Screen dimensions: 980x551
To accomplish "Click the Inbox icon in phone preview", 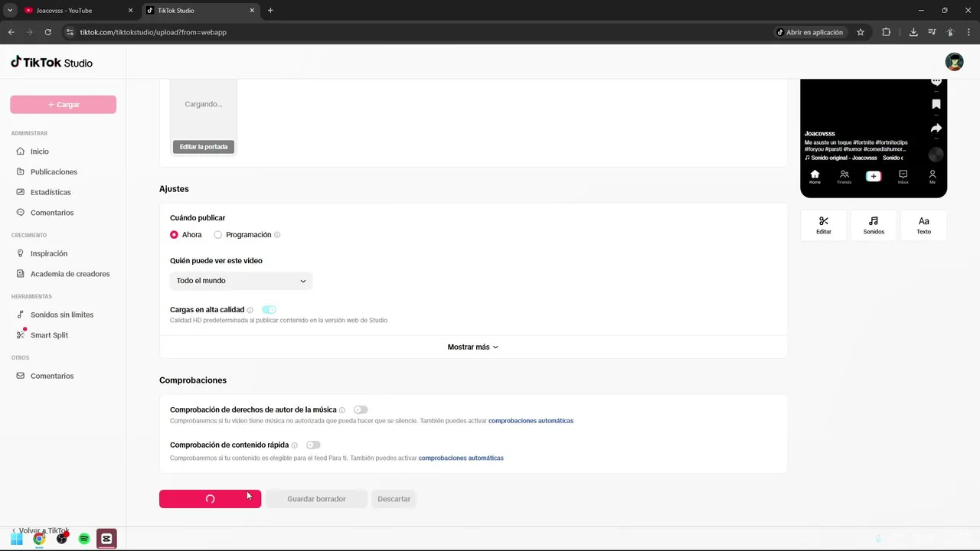I will point(903,176).
